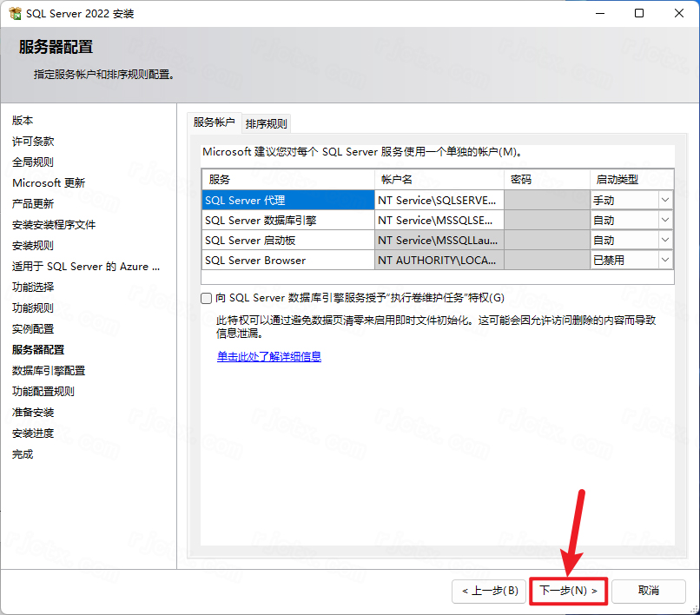Image resolution: width=700 pixels, height=615 pixels.
Task: Select 许可条款 step in sidebar
Action: 33,142
